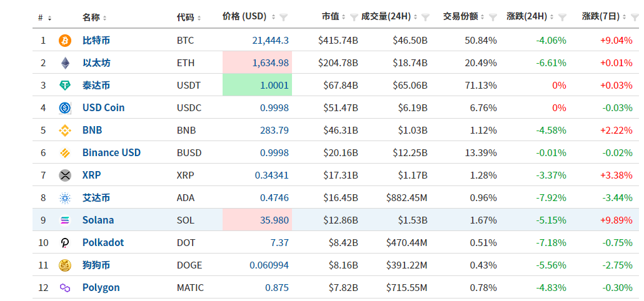Click the Dogecoin logo icon
The image size is (644, 301).
point(65,265)
